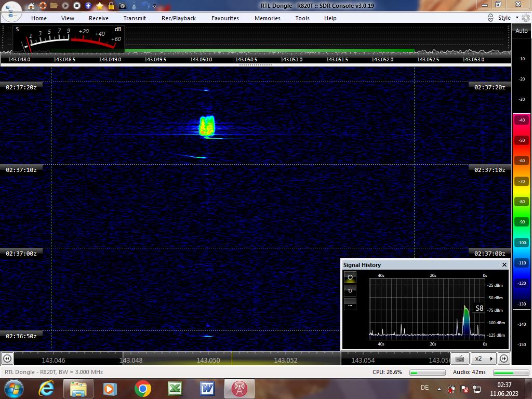Viewport: 532px width, 399px height.
Task: Show hidden system tray icons arrow
Action: pyautogui.click(x=439, y=389)
